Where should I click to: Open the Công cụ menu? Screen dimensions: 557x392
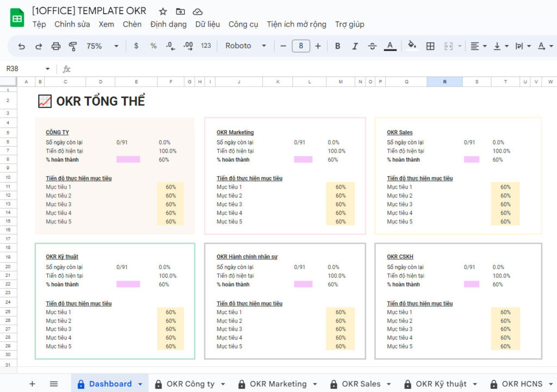243,24
